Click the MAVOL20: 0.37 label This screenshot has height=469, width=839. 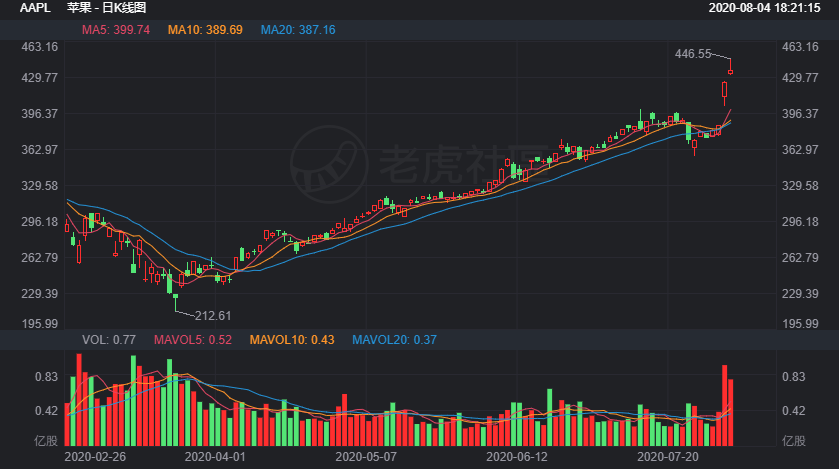(394, 340)
